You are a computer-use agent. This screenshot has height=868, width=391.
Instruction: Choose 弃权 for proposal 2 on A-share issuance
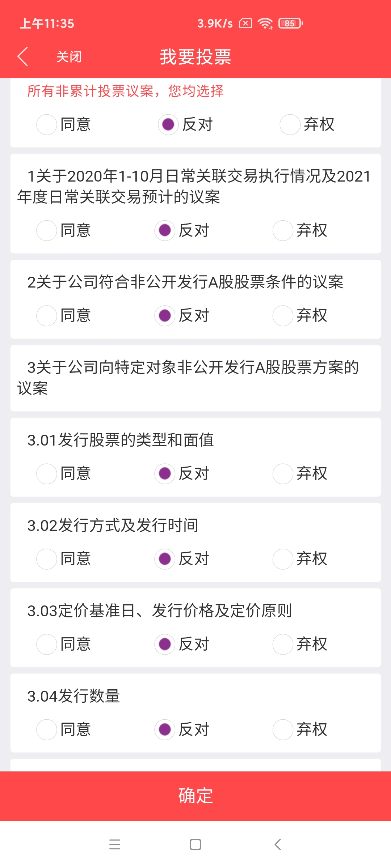[283, 315]
